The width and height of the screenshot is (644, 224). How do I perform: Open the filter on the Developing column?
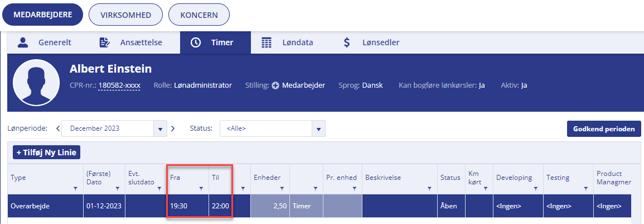[x=536, y=189]
